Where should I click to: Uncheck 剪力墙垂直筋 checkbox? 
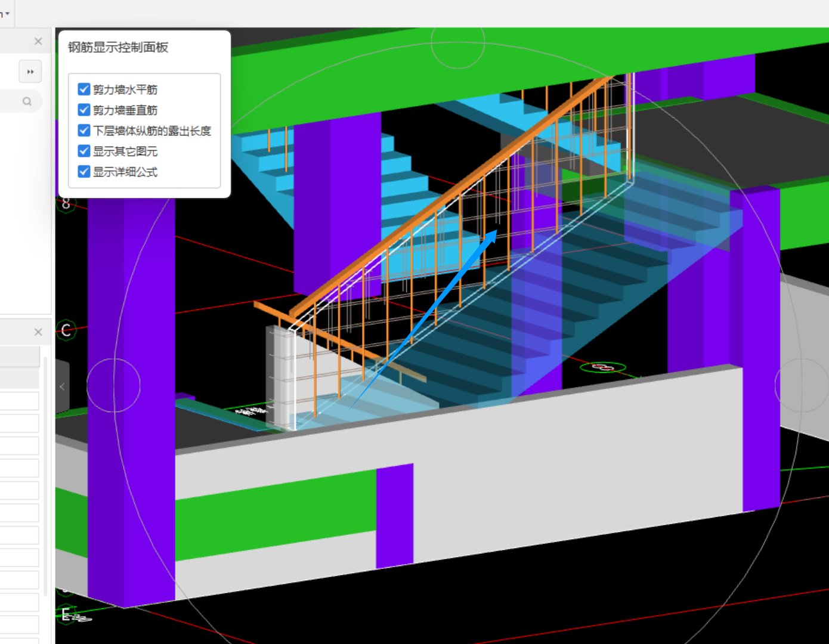click(x=84, y=110)
